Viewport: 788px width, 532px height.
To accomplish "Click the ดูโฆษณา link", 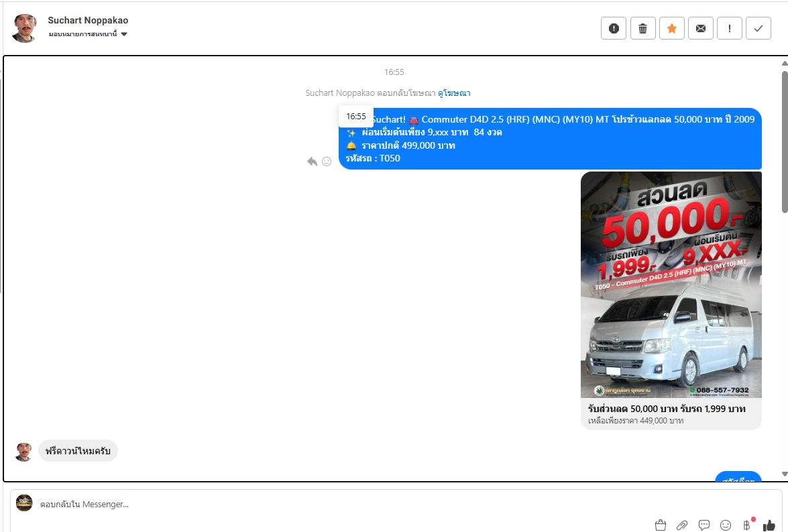I will coord(454,93).
